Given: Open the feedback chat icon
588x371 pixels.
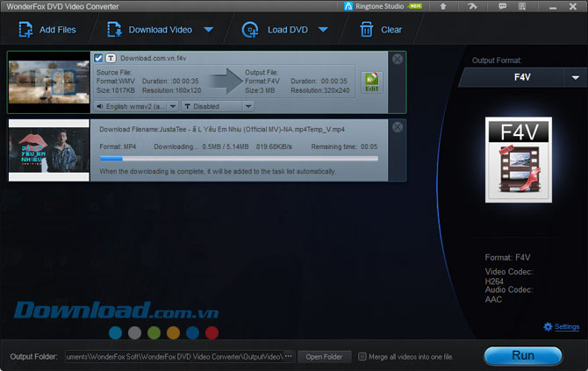Looking at the screenshot, I should (x=502, y=6).
